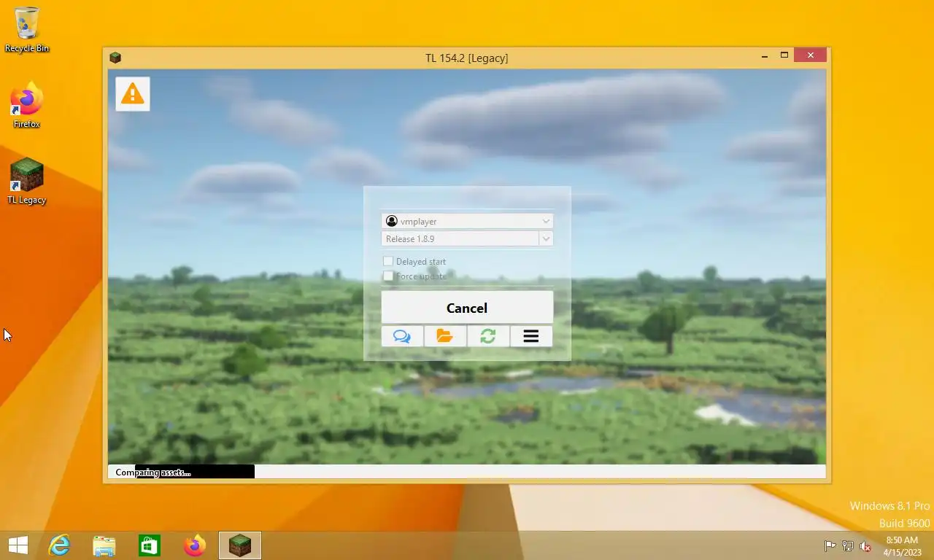Toggle the Delayed start checkbox
934x560 pixels.
[x=388, y=261]
